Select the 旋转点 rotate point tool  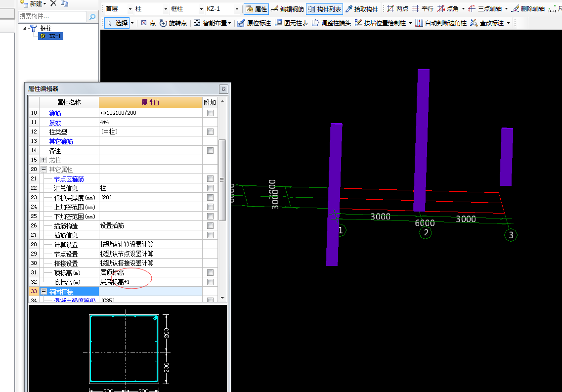173,23
